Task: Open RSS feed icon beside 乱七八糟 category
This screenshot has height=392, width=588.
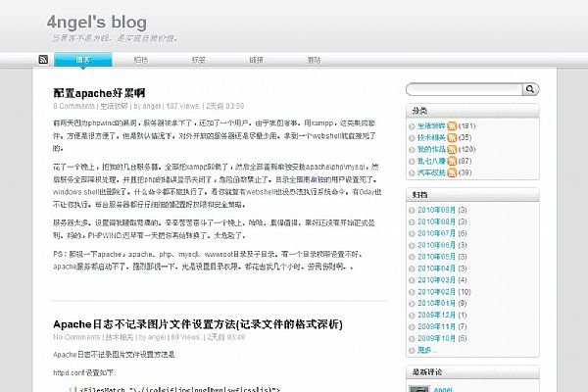Action: (x=451, y=161)
